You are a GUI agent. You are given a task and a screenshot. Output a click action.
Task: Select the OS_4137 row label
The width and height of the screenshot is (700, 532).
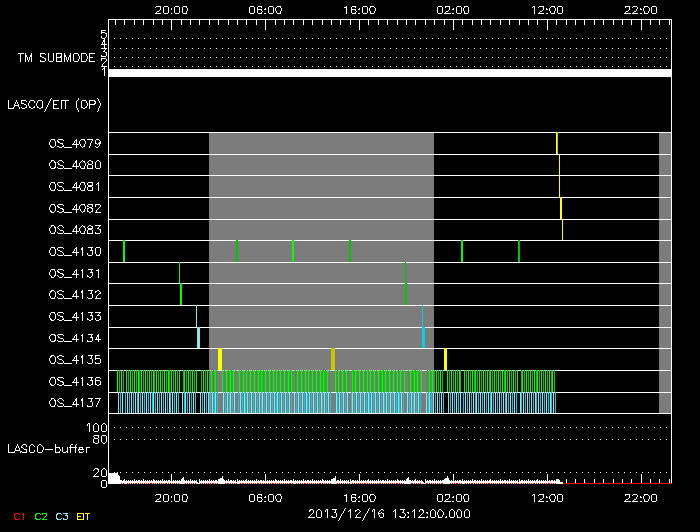pos(75,403)
